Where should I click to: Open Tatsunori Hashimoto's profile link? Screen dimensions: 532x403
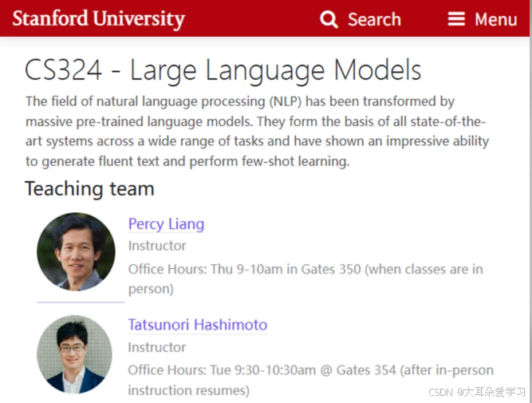click(198, 325)
